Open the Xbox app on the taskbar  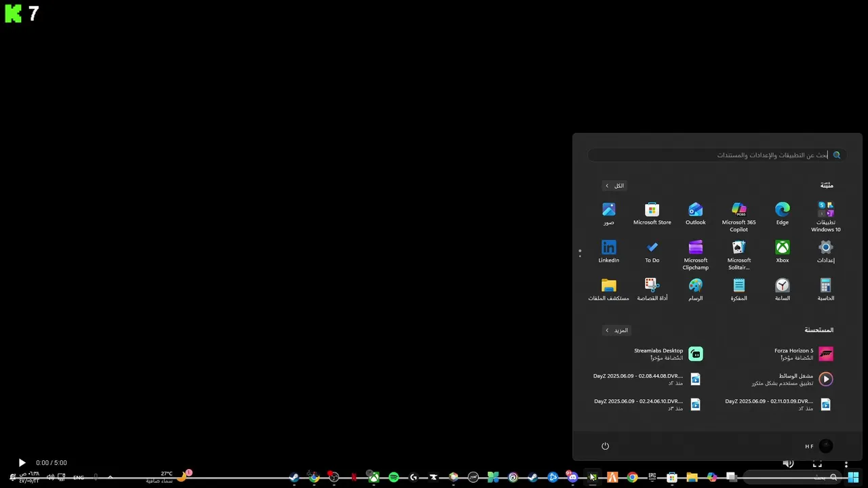tap(374, 477)
